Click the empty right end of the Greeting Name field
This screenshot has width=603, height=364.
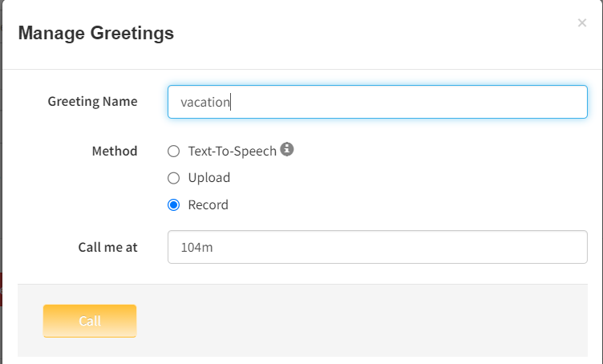[x=545, y=102]
